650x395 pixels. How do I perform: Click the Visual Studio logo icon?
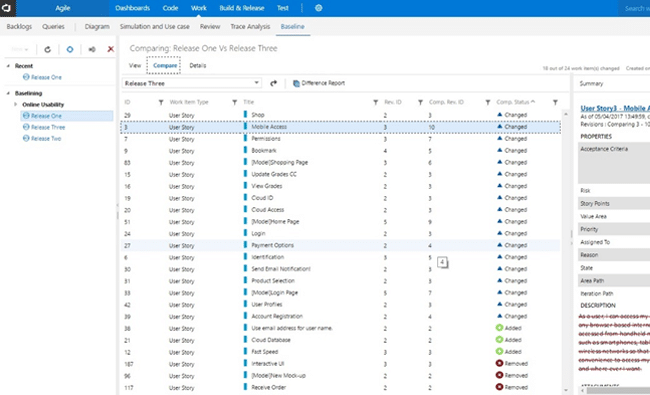[7, 8]
